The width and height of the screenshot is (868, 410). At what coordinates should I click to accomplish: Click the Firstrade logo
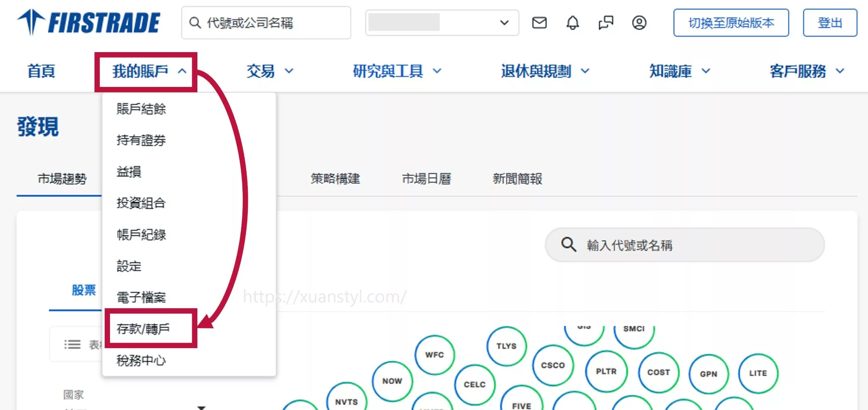pyautogui.click(x=88, y=22)
